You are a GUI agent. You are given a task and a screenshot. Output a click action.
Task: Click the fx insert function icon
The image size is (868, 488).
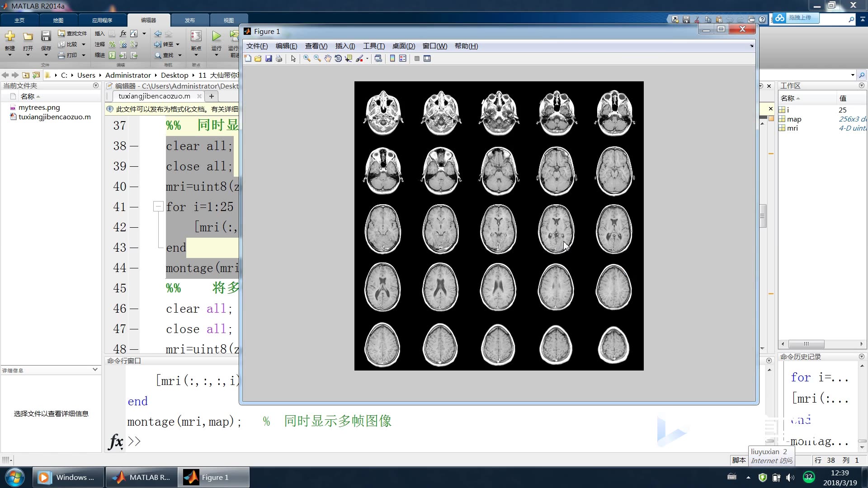[x=123, y=33]
